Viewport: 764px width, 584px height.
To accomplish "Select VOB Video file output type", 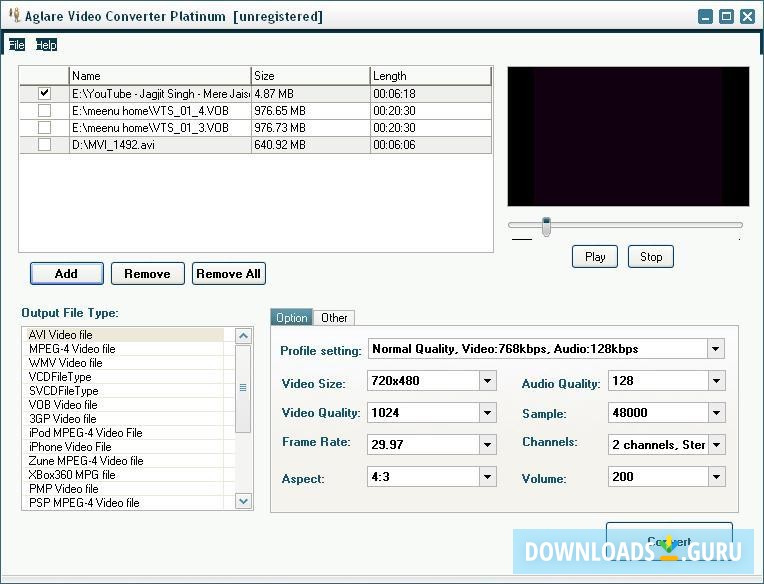I will (x=126, y=405).
